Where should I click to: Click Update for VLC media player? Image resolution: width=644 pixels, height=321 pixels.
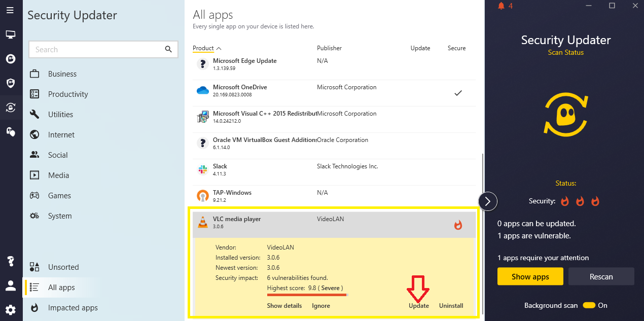pyautogui.click(x=419, y=306)
